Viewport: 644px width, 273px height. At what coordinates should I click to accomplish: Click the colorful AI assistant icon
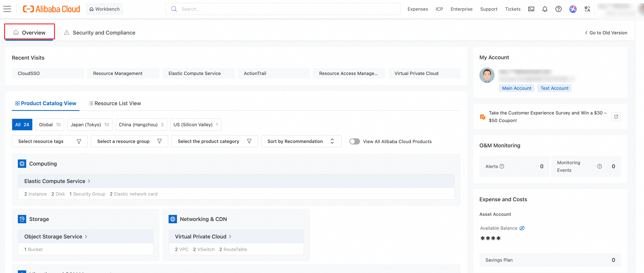573,9
